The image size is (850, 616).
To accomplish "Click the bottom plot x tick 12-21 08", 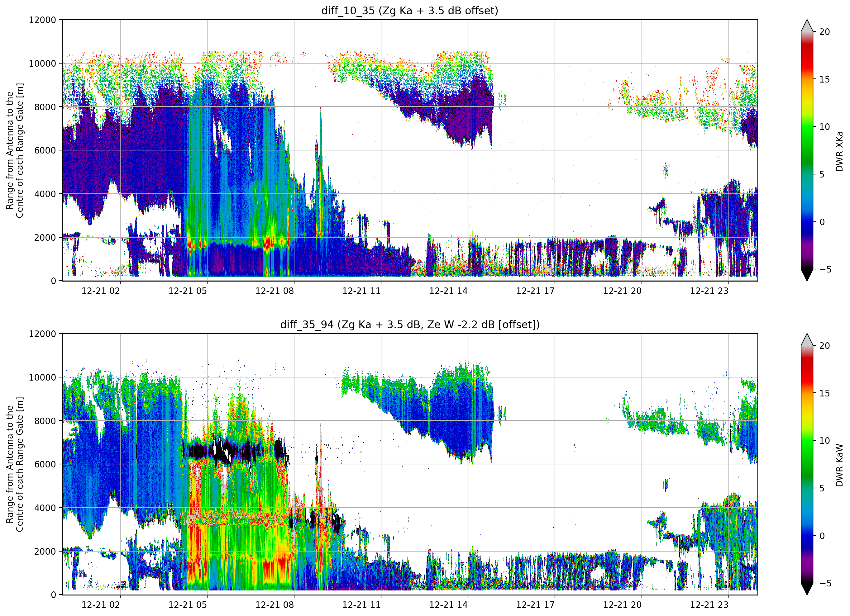I will (275, 605).
